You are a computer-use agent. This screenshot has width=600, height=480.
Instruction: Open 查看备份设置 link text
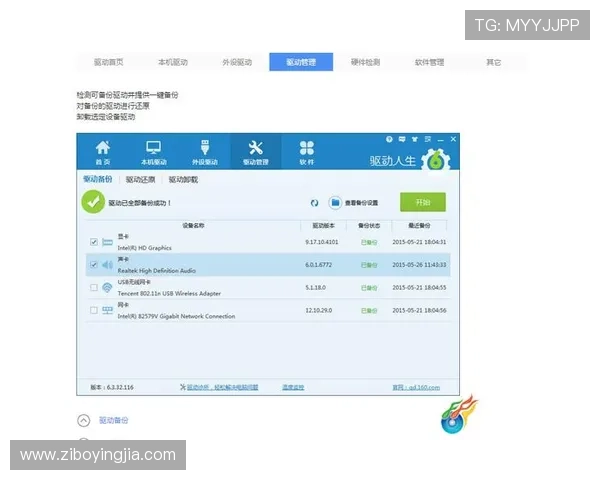click(362, 203)
